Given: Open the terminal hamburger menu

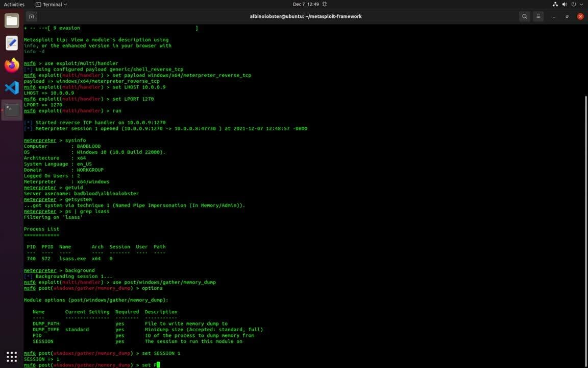Looking at the screenshot, I should click(x=538, y=16).
